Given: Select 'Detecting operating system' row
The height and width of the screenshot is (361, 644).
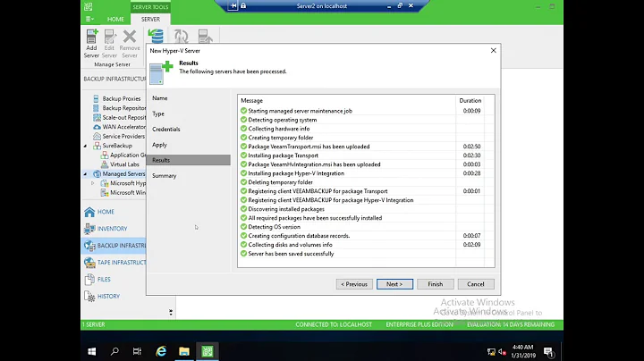Looking at the screenshot, I should [366, 120].
